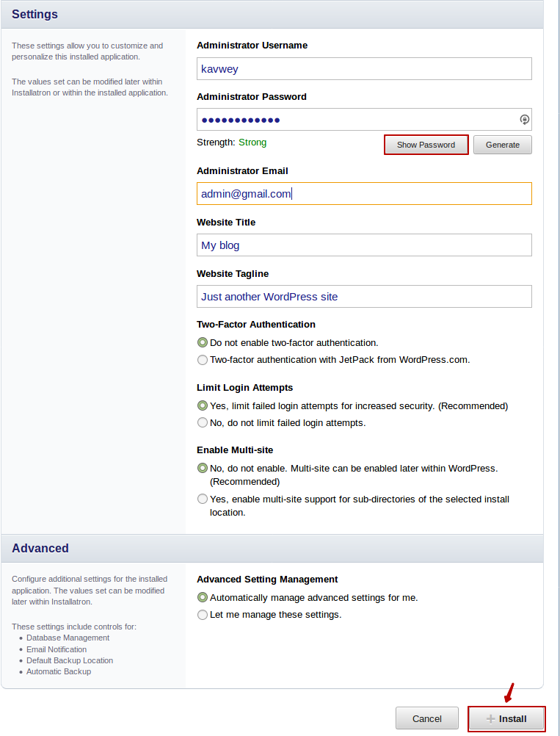Image resolution: width=560 pixels, height=736 pixels.
Task: Focus the Administrator Username field
Action: 364,69
